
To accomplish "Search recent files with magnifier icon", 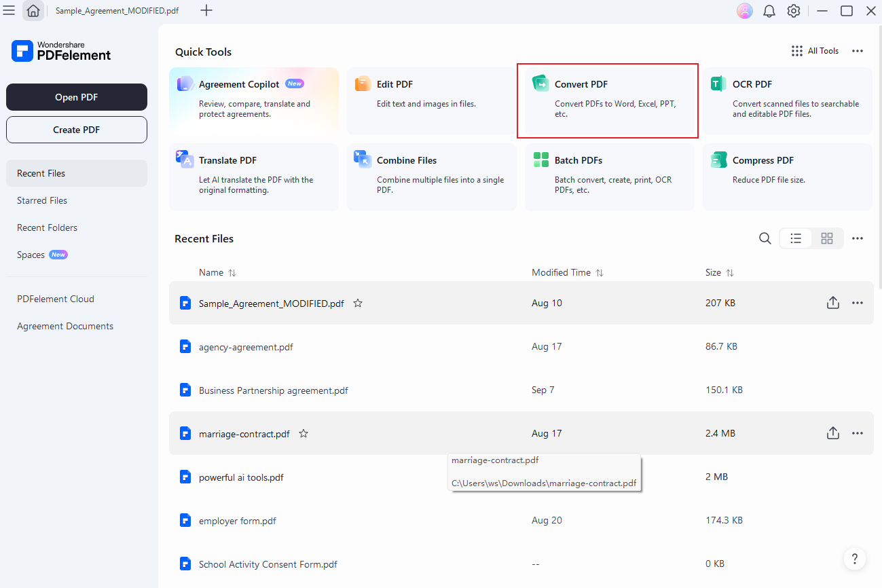I will (765, 238).
